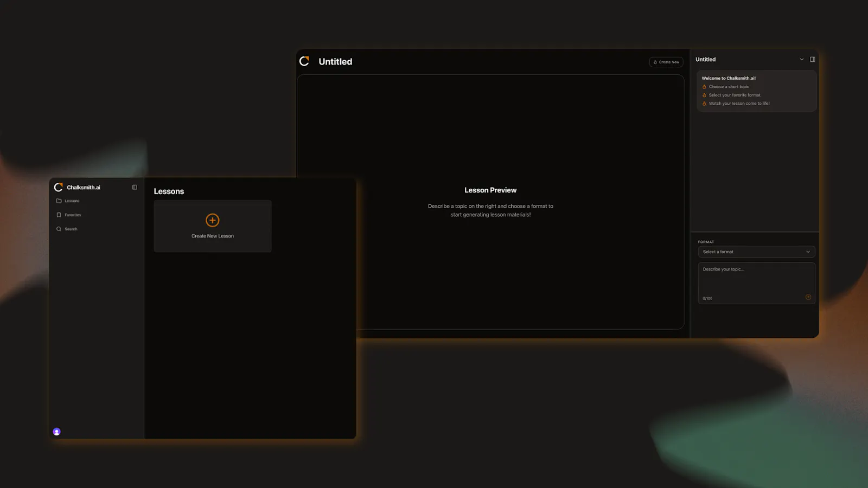Viewport: 868px width, 488px height.
Task: Click the Lessons page heading
Action: 169,191
